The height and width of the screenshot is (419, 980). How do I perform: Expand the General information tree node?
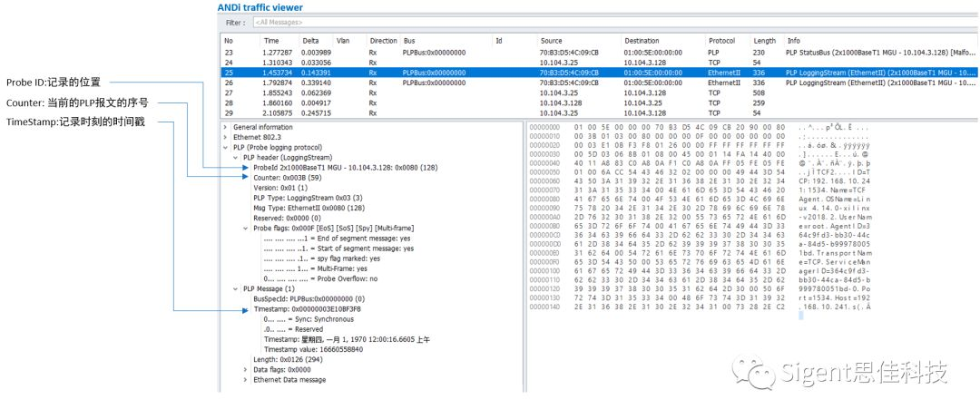226,127
